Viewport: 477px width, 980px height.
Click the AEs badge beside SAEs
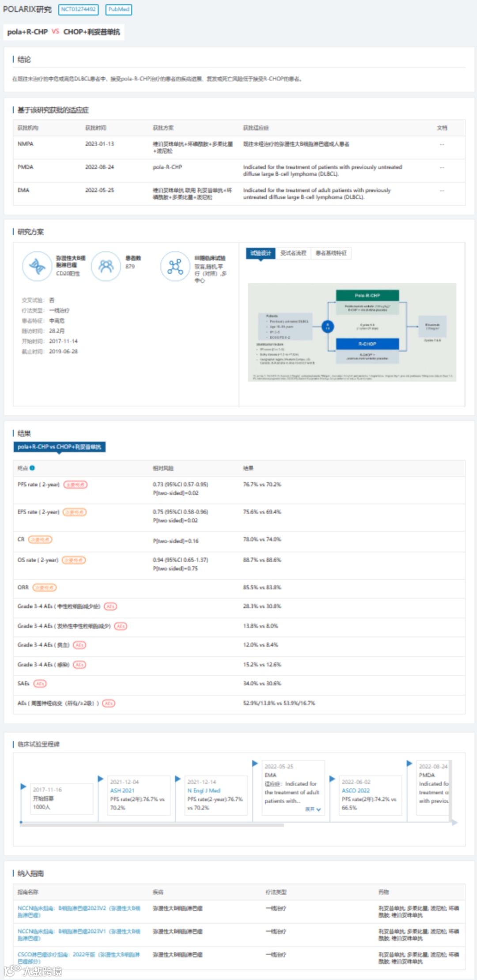(40, 683)
